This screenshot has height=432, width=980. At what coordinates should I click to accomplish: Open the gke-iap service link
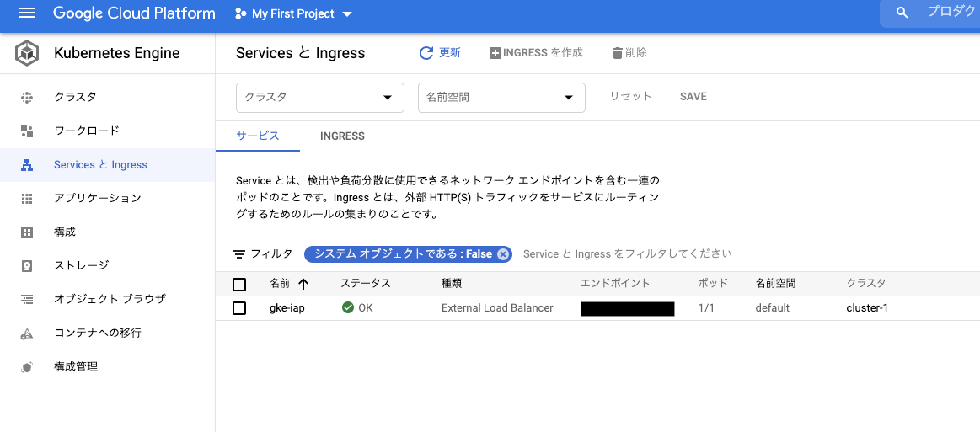coord(287,308)
